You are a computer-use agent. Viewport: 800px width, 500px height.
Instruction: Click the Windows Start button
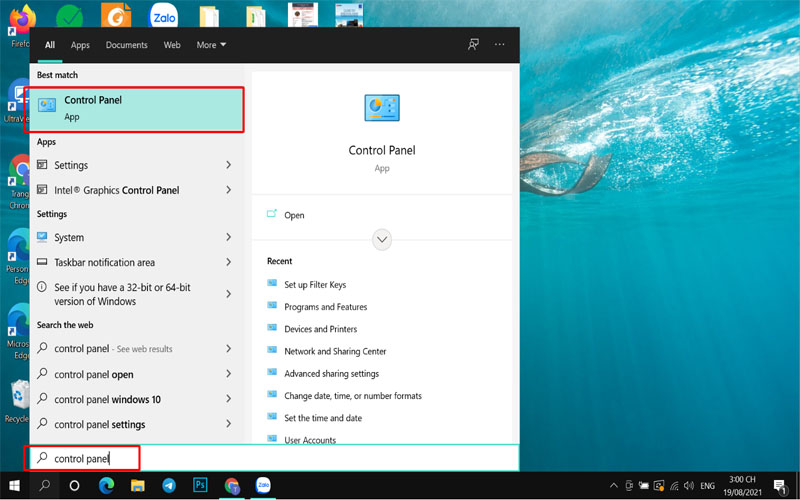(14, 485)
